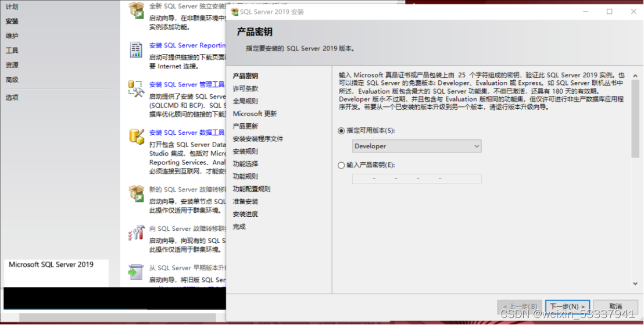The height and width of the screenshot is (325, 644).
Task: Open the Developer edition dropdown
Action: pos(417,146)
